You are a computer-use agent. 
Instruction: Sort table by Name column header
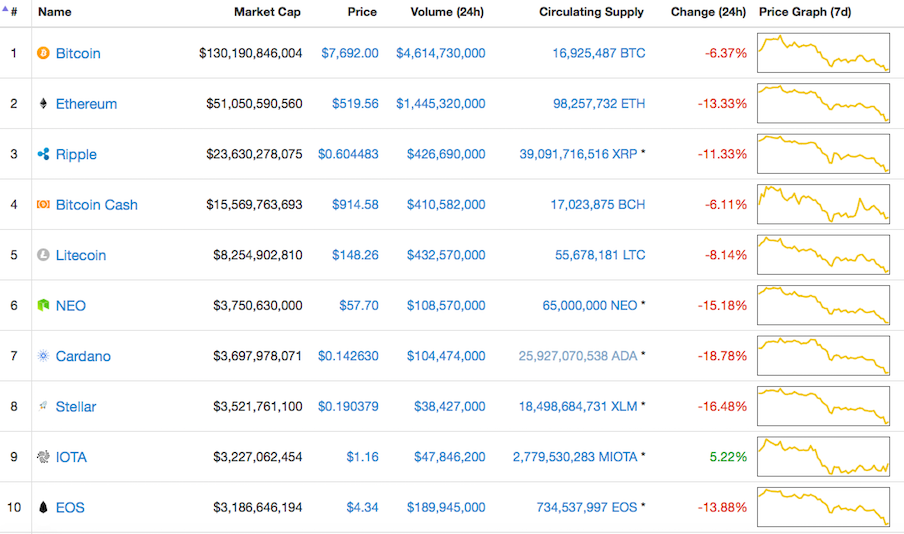click(x=55, y=12)
